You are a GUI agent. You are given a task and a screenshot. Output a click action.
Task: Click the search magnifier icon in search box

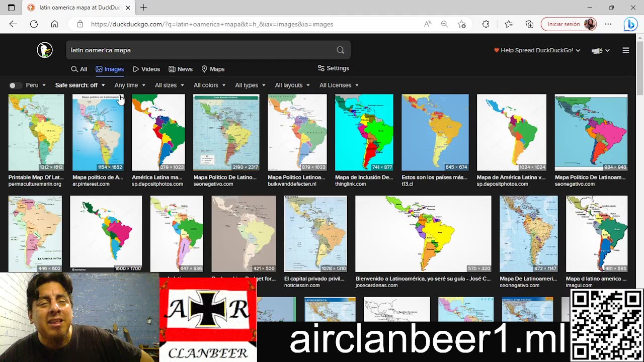[x=341, y=50]
